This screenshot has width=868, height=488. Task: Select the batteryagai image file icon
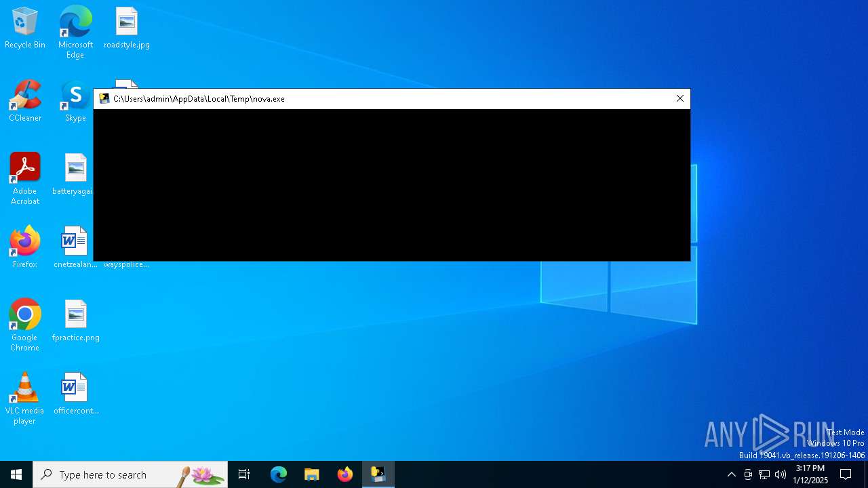(x=75, y=175)
